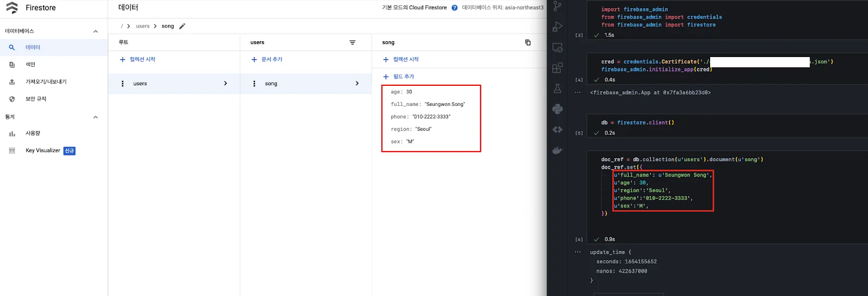Viewport: 868px width, 296px height.
Task: Click the copy icon in song document header
Action: coord(528,42)
